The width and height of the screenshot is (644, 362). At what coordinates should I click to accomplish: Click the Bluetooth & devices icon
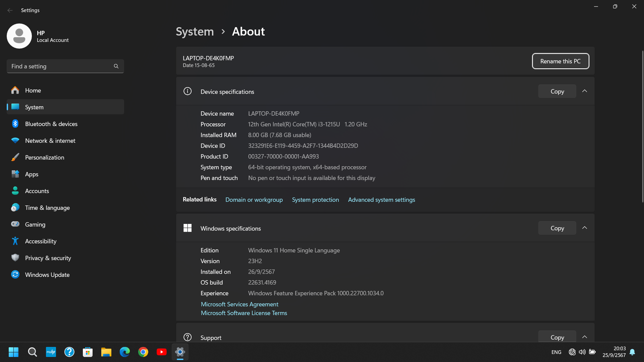15,124
